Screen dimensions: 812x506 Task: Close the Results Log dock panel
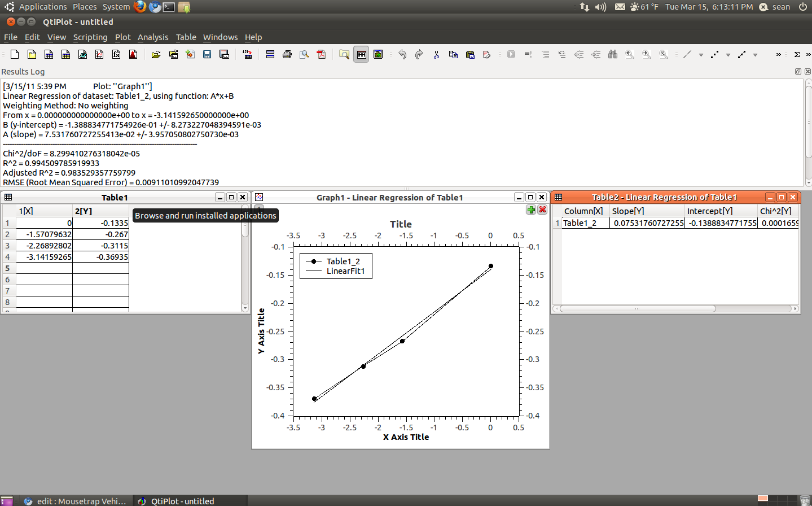click(x=807, y=72)
